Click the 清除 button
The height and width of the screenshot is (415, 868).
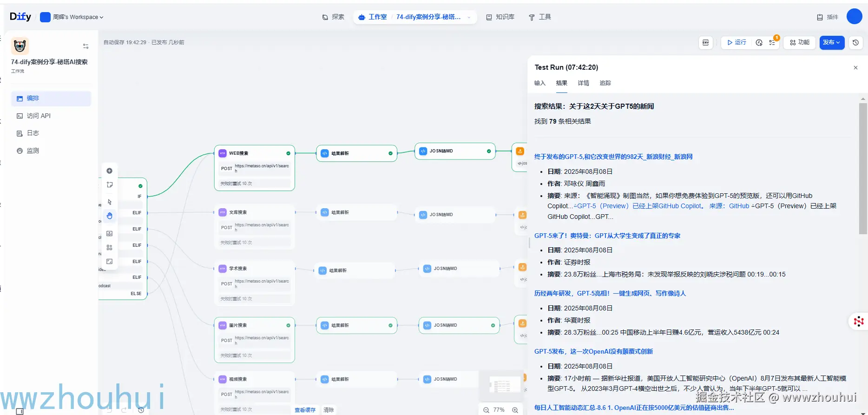[329, 410]
